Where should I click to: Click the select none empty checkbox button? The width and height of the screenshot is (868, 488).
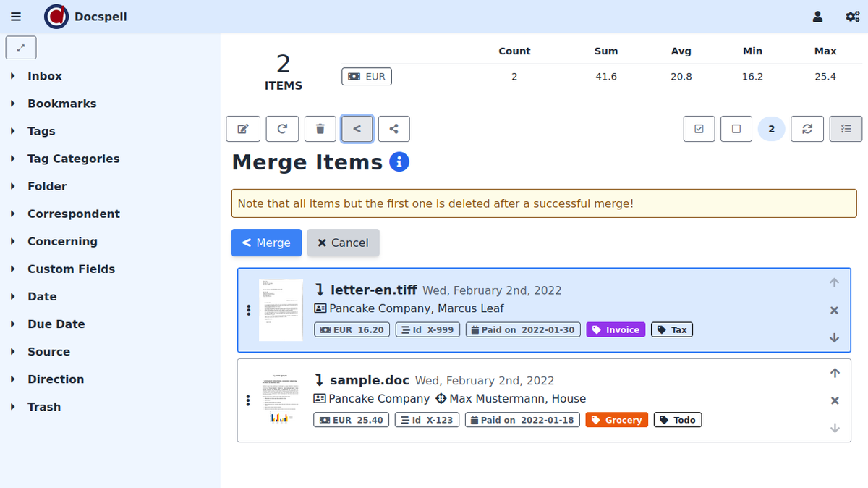coord(736,129)
